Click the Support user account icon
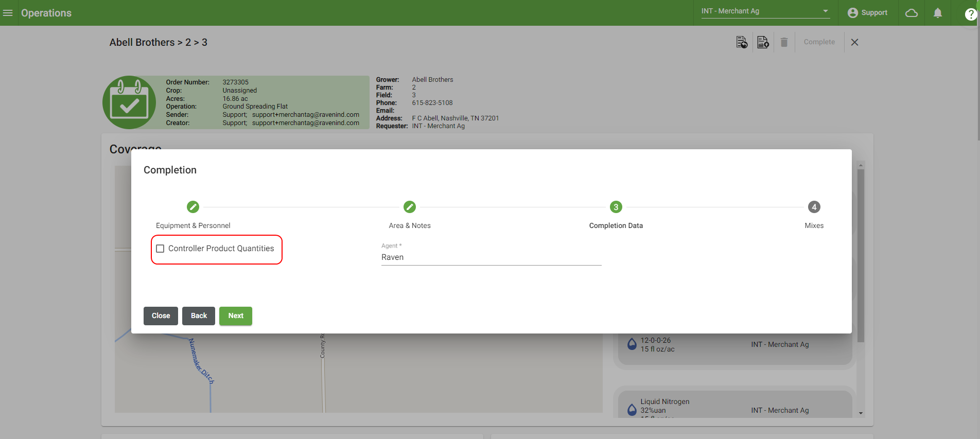The height and width of the screenshot is (439, 980). coord(852,13)
